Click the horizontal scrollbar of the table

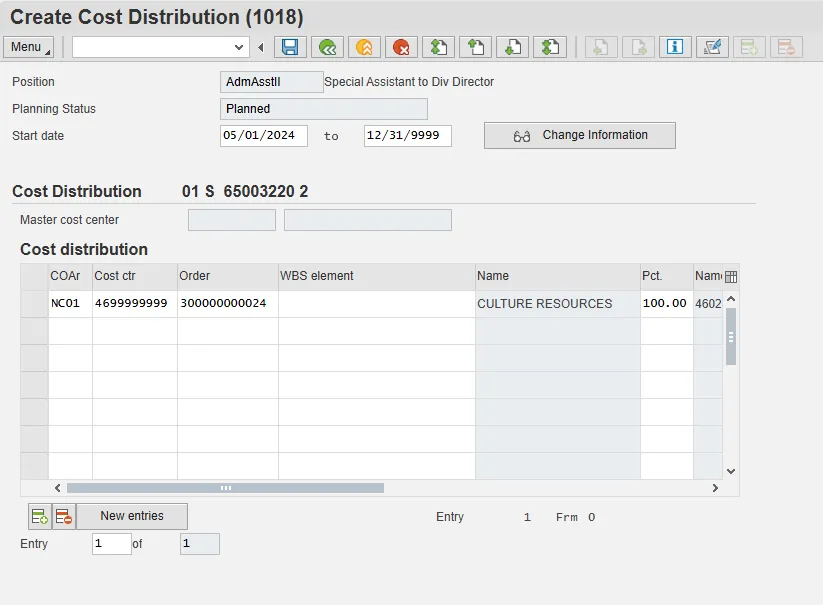[225, 488]
